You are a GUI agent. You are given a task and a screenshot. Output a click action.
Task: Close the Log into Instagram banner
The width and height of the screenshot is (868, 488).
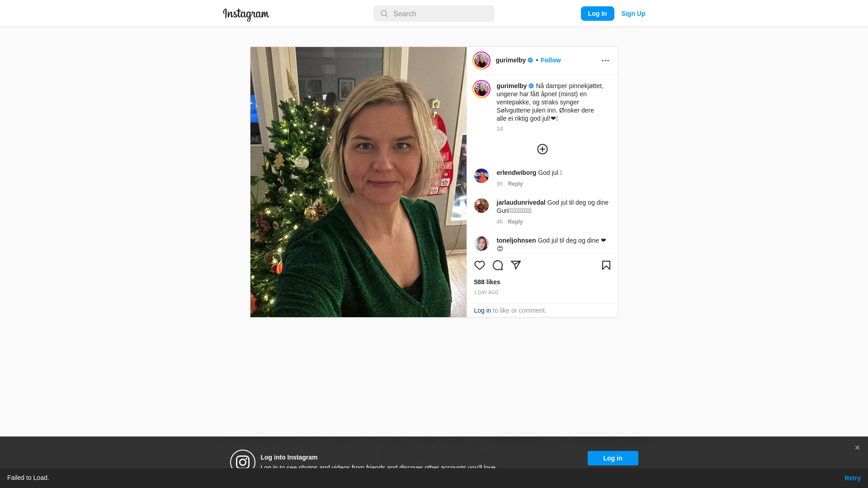pyautogui.click(x=857, y=448)
